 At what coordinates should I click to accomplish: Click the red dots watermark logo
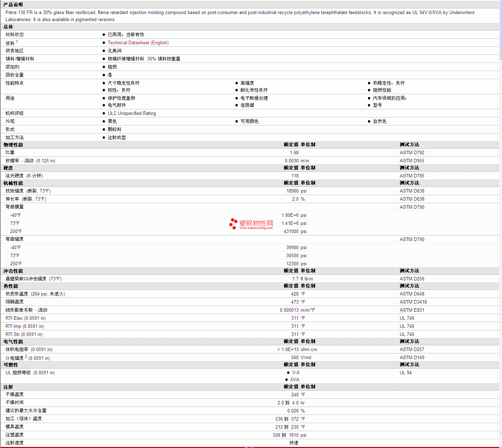(233, 223)
